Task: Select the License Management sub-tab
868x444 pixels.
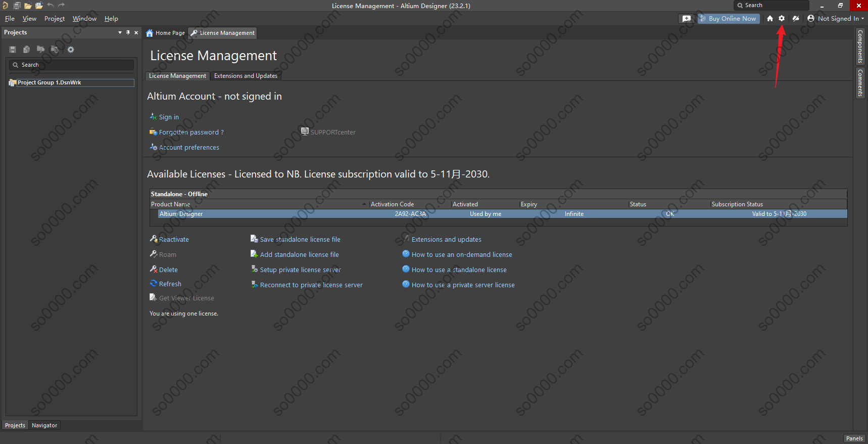Action: coord(177,76)
